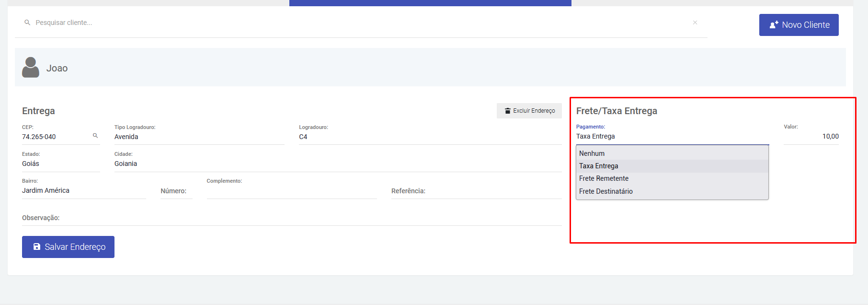Click the Logradouro input field
868x305 pixels.
(x=430, y=137)
